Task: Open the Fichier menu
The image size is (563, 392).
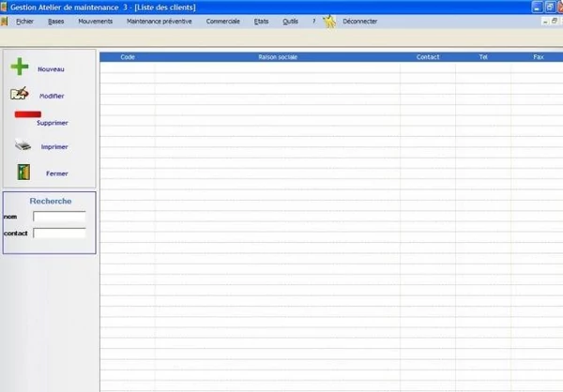Action: click(x=24, y=22)
